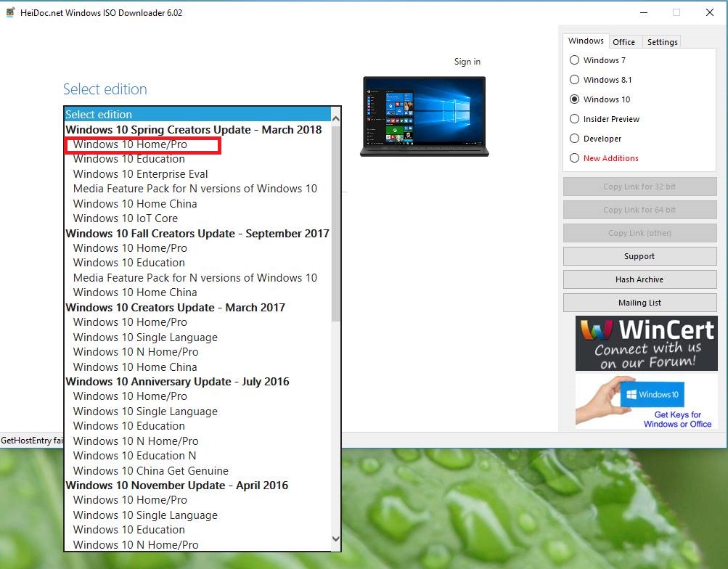Image resolution: width=728 pixels, height=569 pixels.
Task: Open the Office tab
Action: click(623, 42)
